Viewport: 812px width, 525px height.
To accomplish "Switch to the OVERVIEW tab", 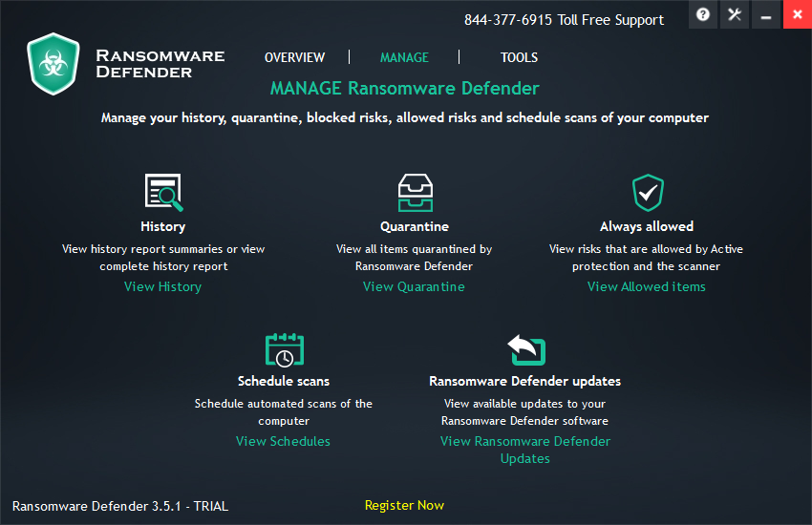I will [294, 57].
